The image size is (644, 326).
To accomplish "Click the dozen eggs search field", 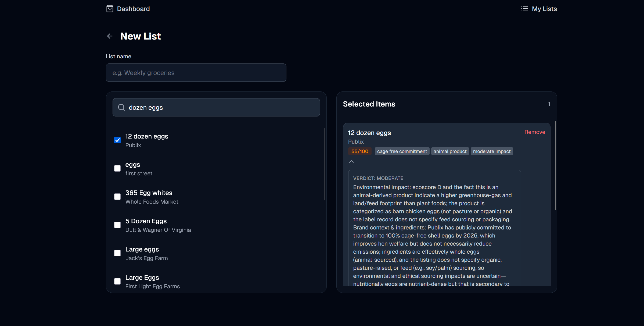I will click(x=220, y=107).
